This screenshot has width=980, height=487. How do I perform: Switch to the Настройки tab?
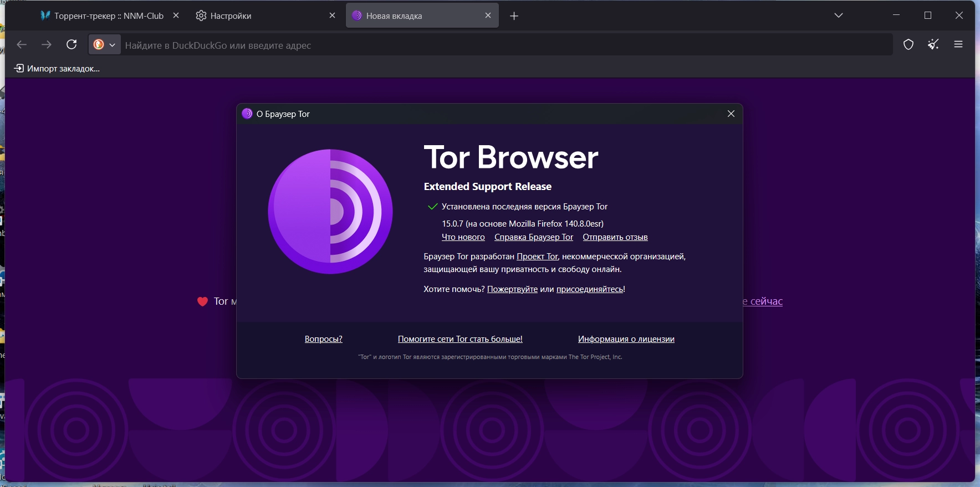click(x=266, y=16)
